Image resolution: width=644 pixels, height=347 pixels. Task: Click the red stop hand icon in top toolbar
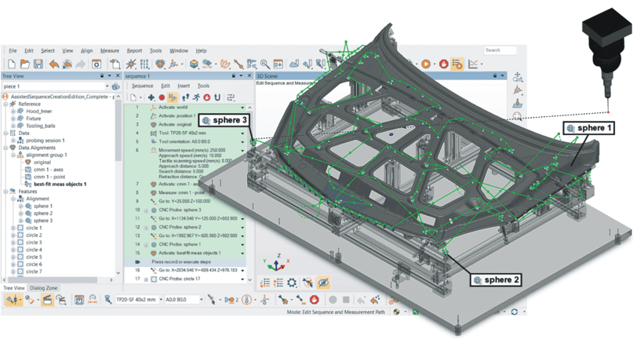(443, 64)
